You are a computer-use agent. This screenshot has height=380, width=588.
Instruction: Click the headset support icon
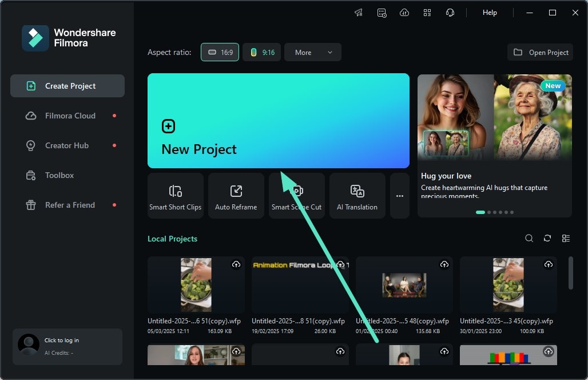(x=450, y=13)
